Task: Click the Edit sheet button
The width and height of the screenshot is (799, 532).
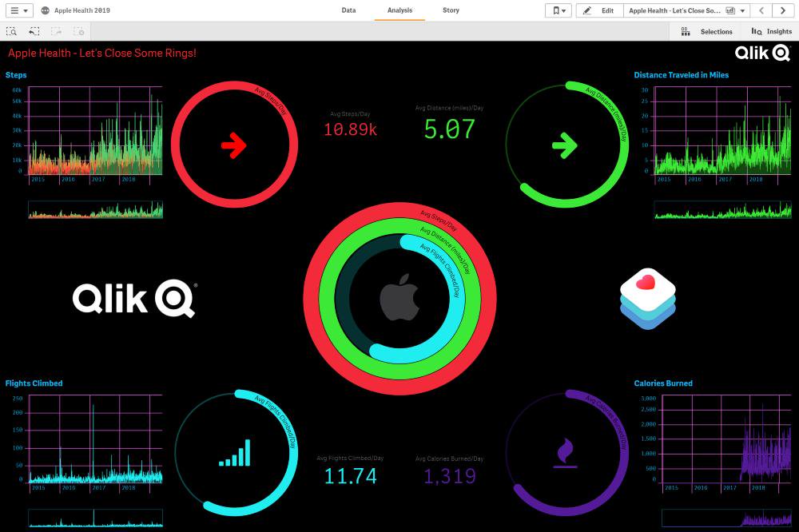Action: (600, 10)
